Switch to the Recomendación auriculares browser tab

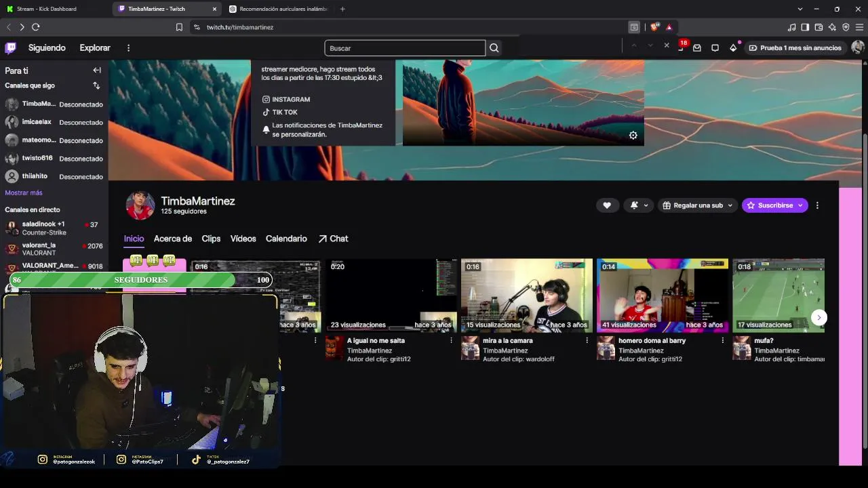tap(278, 9)
